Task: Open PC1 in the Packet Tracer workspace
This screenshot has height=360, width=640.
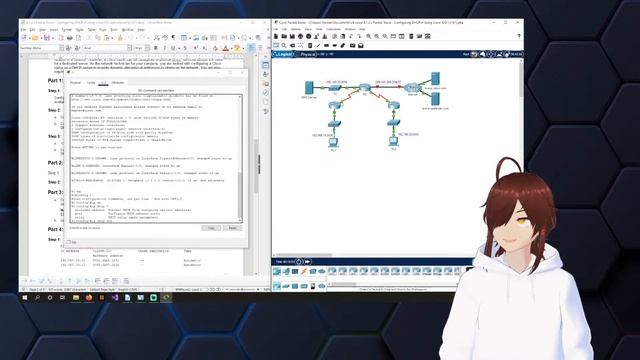Action: (x=333, y=142)
